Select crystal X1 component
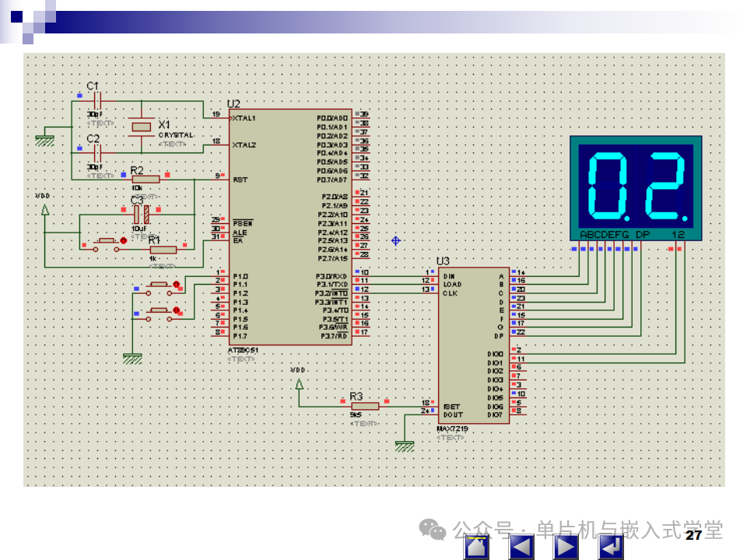The image size is (747, 560). click(x=142, y=127)
